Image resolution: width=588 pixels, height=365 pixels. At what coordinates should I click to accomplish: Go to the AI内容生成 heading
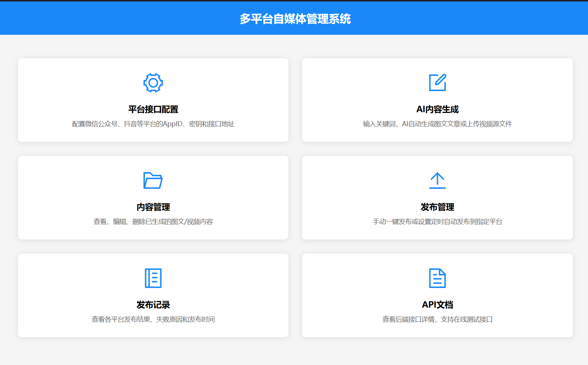click(x=437, y=109)
